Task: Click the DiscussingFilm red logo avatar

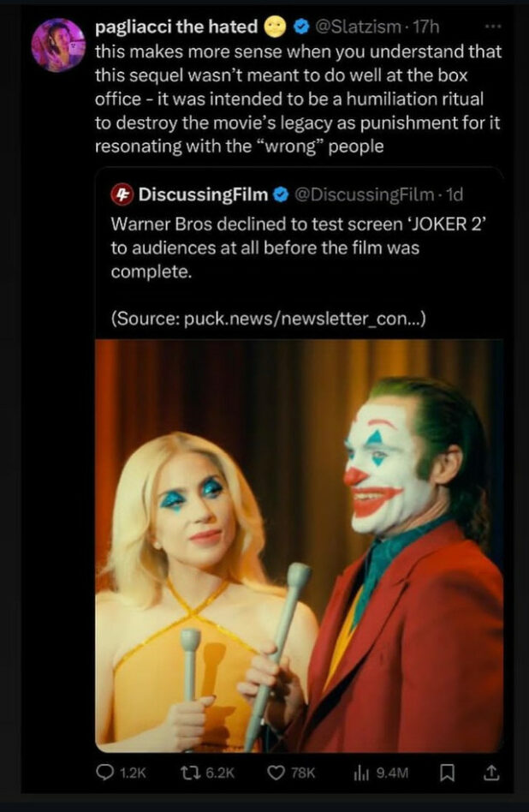Action: click(122, 194)
